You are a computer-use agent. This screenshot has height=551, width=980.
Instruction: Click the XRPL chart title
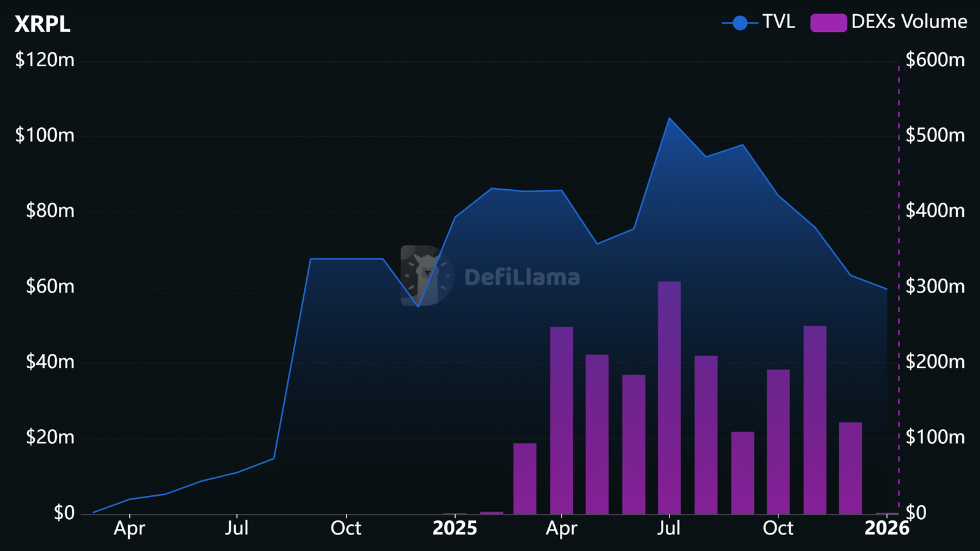tap(42, 24)
